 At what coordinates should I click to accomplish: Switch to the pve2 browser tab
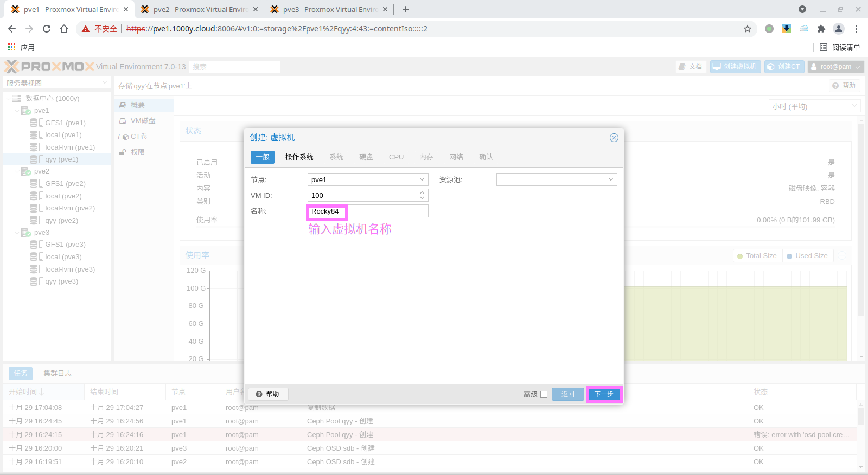point(199,9)
